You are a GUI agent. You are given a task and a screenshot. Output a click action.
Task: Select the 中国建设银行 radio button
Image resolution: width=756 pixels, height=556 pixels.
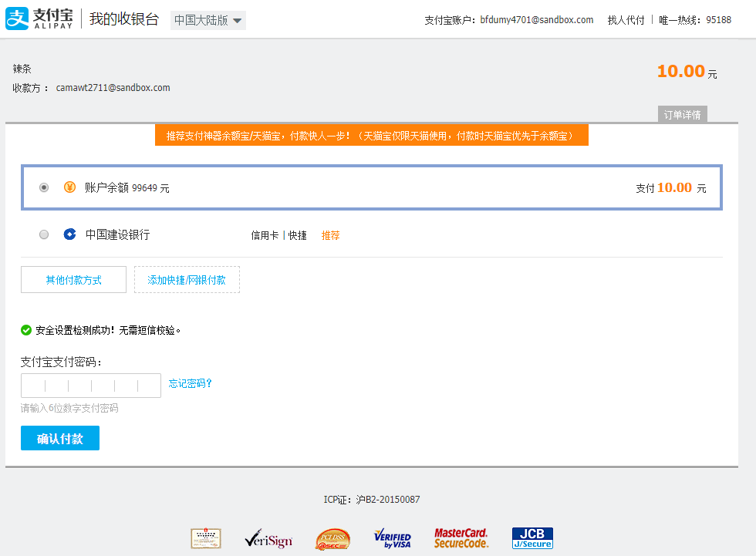pos(44,234)
